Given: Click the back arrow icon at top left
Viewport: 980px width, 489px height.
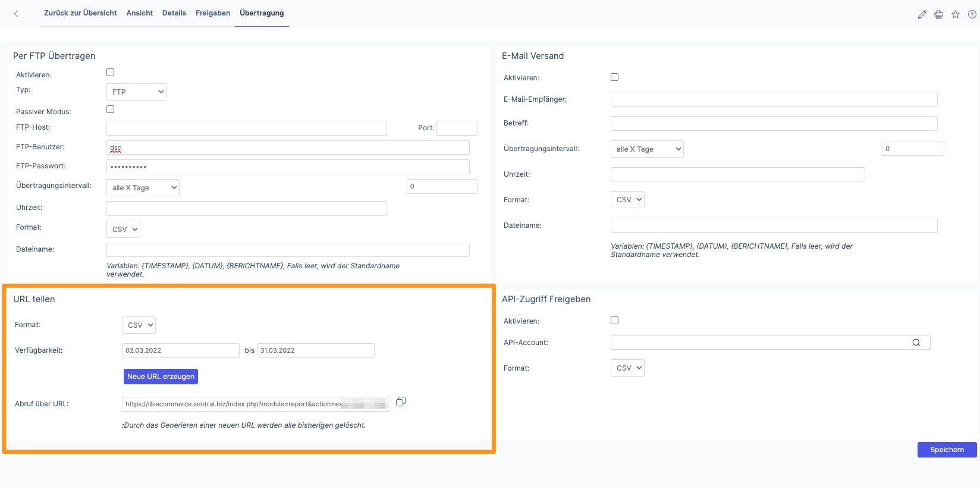Looking at the screenshot, I should point(16,14).
